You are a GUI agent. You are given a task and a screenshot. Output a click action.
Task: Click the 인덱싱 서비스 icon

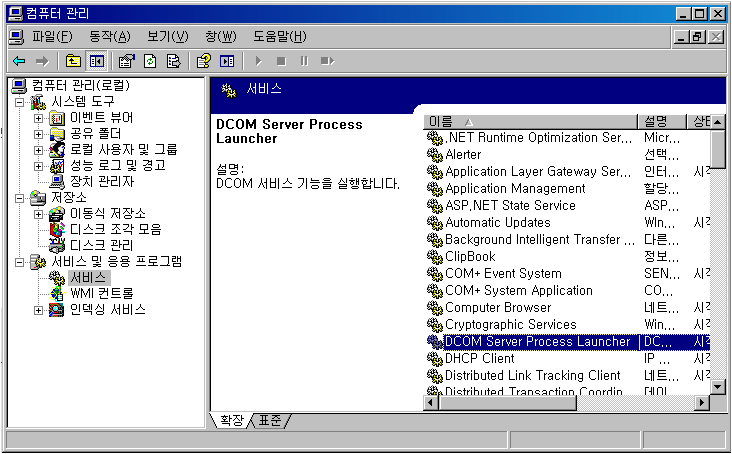click(57, 310)
